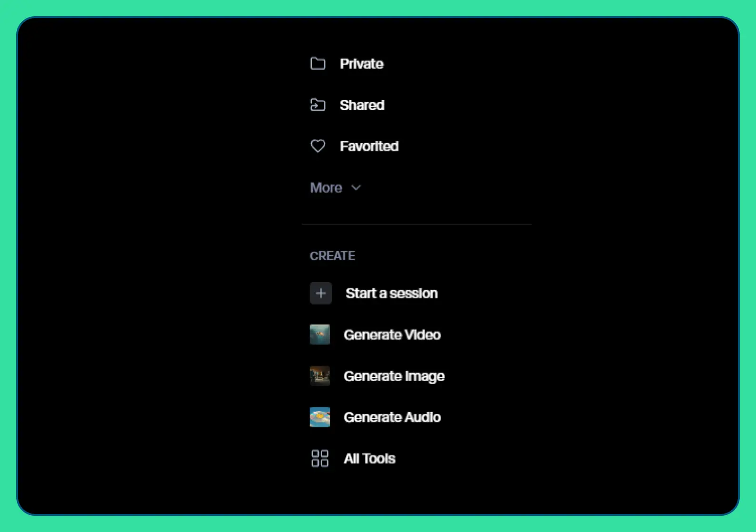Screen dimensions: 756x532
Task: Click the Generate Video thumbnail
Action: coord(319,335)
